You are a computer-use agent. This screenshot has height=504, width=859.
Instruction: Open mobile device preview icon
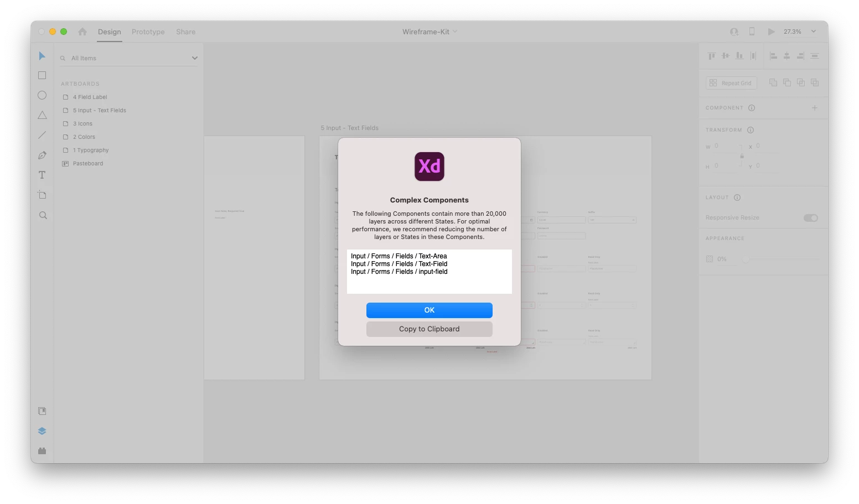[x=752, y=32]
